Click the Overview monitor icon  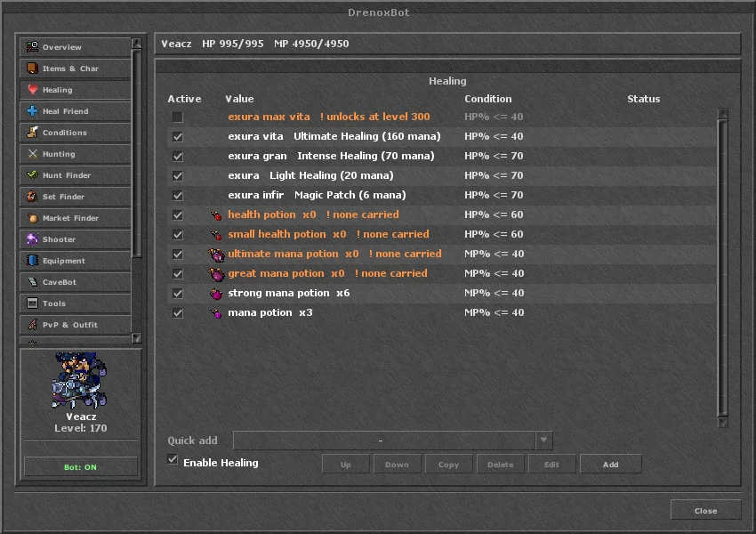32,47
